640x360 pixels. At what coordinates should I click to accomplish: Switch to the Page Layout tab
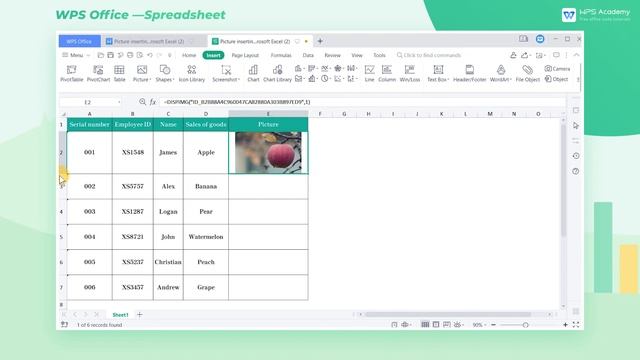tap(245, 55)
